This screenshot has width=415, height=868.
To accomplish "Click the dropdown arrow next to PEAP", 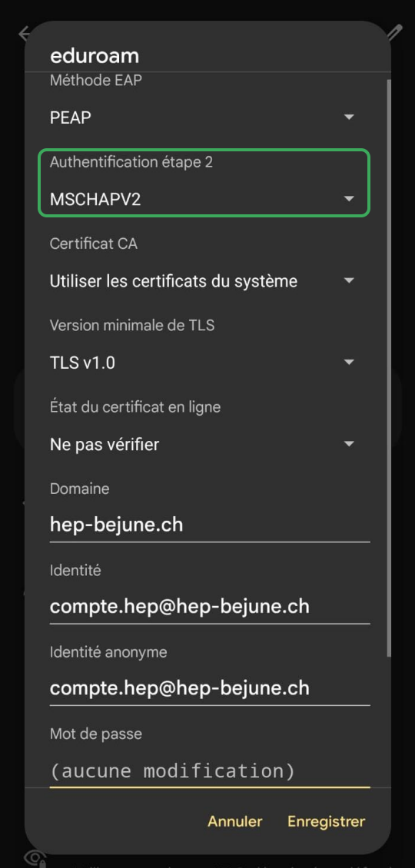I will point(348,118).
